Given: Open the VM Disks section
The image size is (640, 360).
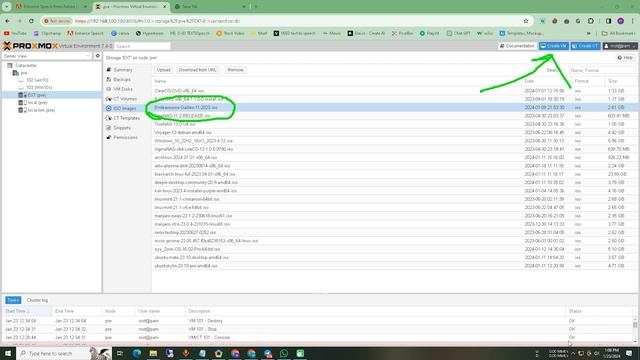Looking at the screenshot, I should (x=122, y=89).
